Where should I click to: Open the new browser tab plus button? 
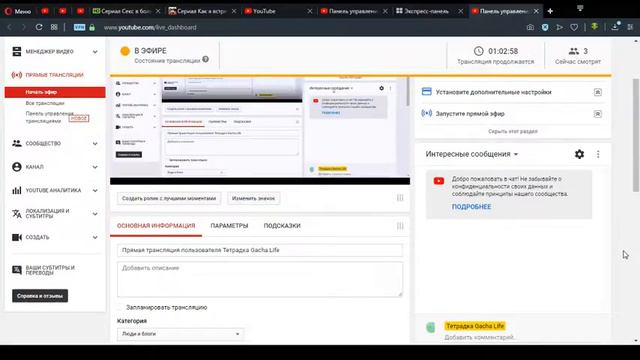click(550, 11)
